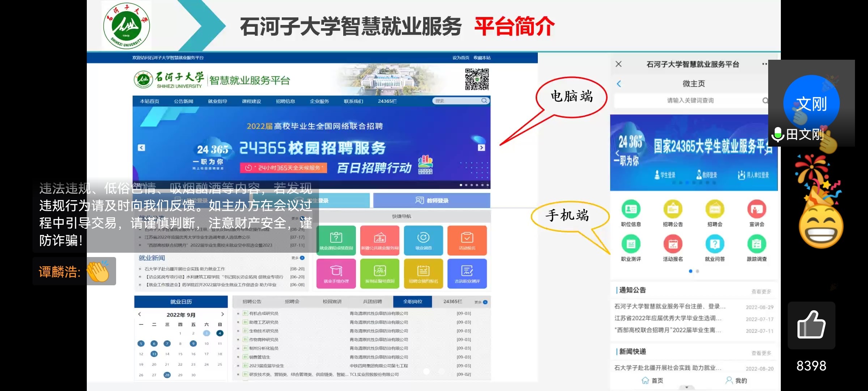This screenshot has width=868, height=391.
Task: Switch to 兵团招聘 tab
Action: pyautogui.click(x=372, y=302)
